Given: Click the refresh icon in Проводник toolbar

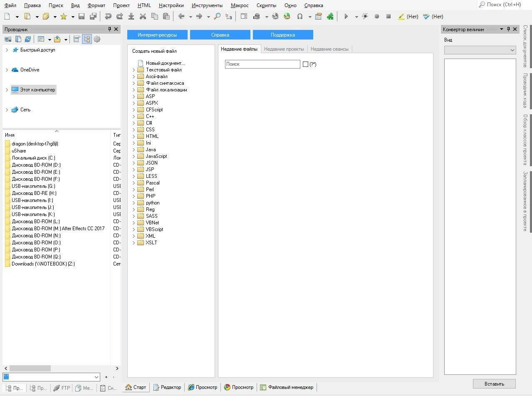Looking at the screenshot, I should pos(28,39).
